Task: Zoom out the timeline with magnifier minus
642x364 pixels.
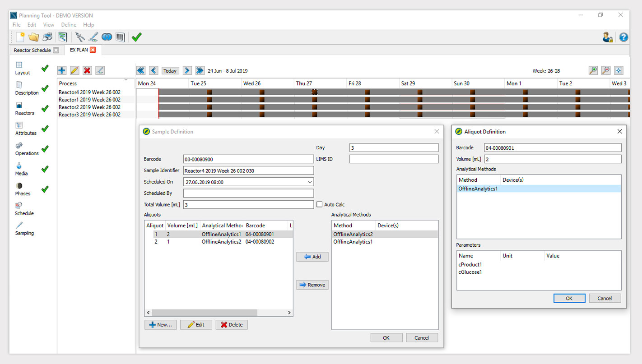Action: (606, 70)
